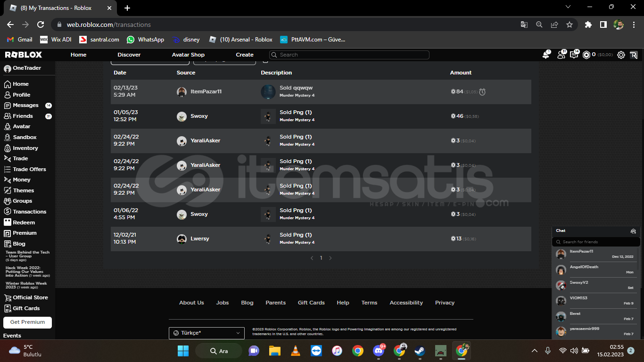The width and height of the screenshot is (644, 362).
Task: Go back to the previous page
Action: tap(10, 25)
